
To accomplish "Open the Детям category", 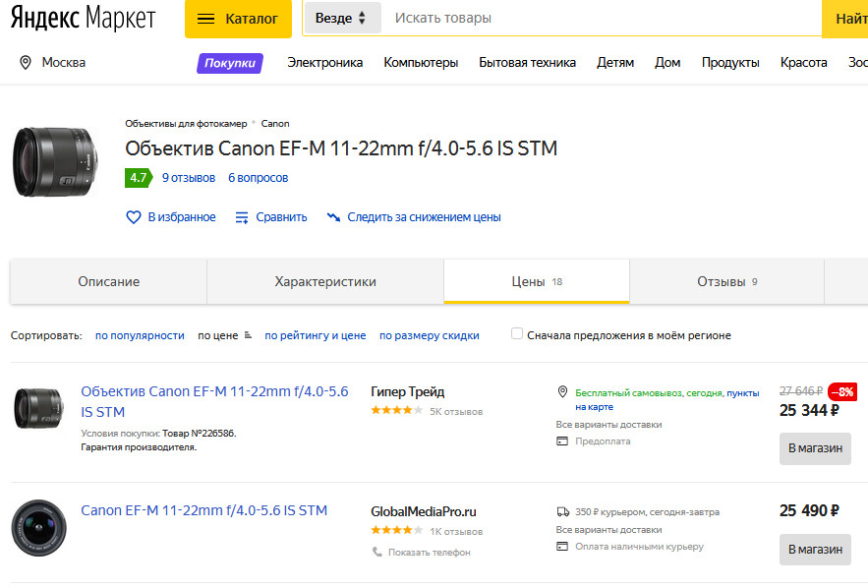I will (615, 63).
